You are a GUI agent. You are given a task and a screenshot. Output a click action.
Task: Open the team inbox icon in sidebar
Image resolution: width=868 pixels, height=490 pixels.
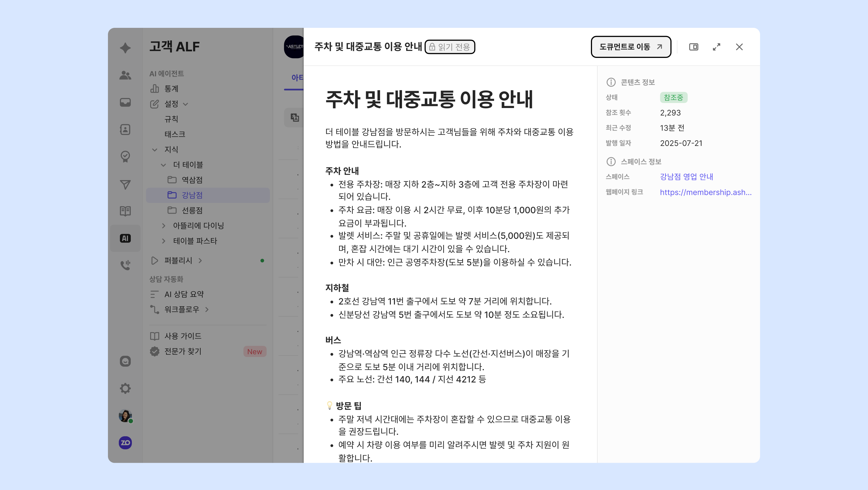[125, 102]
